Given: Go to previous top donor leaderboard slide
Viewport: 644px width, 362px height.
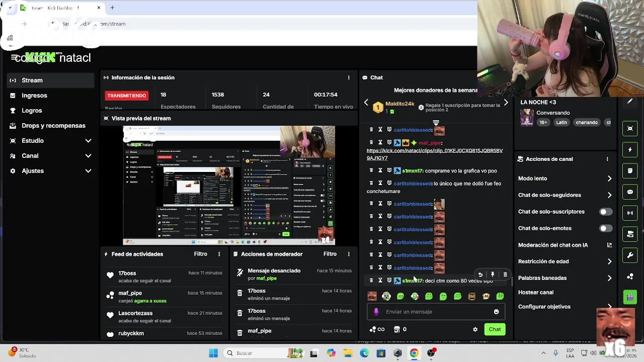Looking at the screenshot, I should [366, 103].
